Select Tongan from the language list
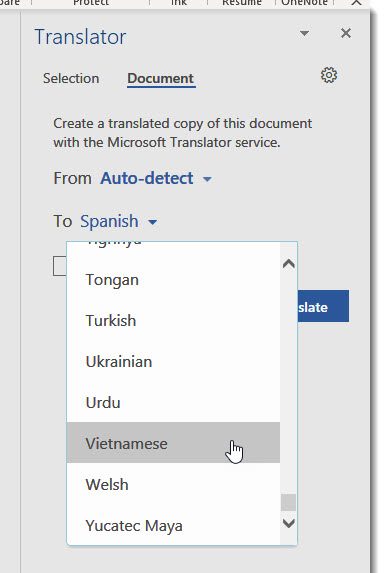384x573 pixels. (x=173, y=280)
